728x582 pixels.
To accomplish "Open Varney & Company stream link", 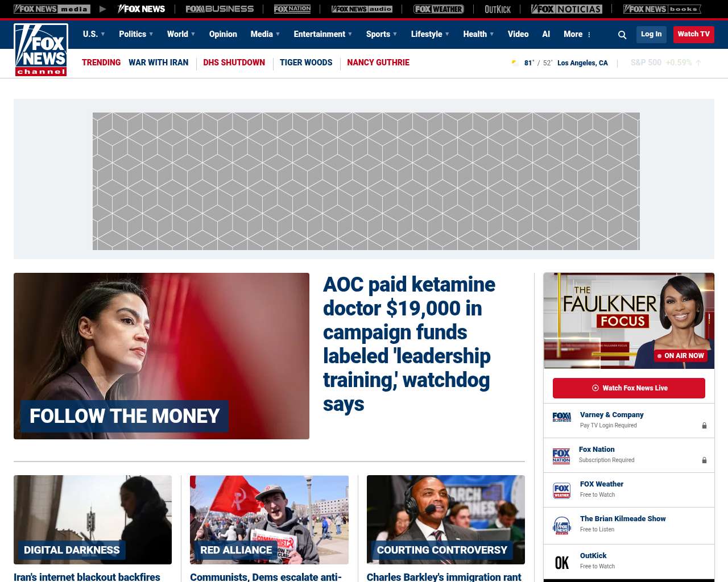I will click(612, 415).
